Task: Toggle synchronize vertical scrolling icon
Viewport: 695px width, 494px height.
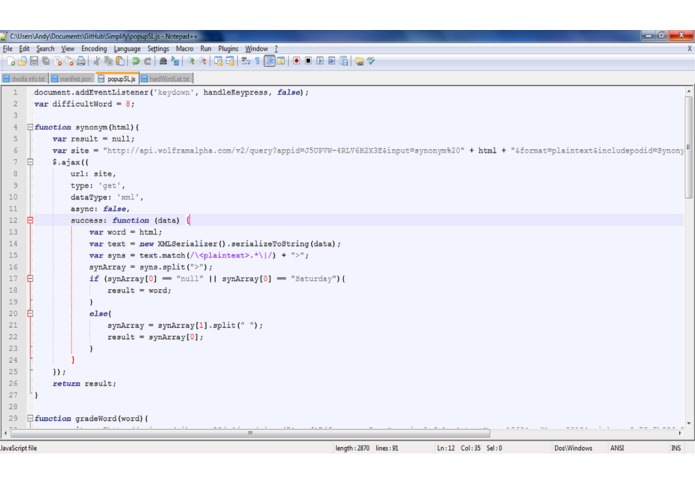Action: pyautogui.click(x=219, y=61)
